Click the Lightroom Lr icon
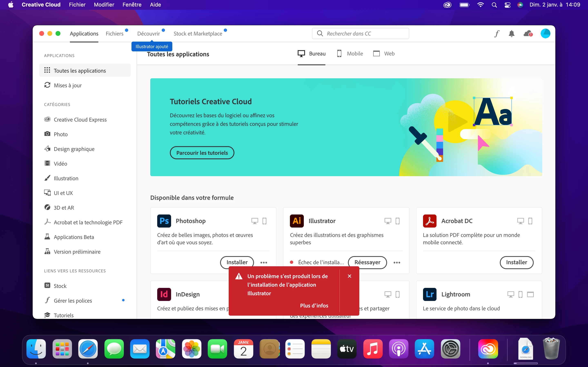588x367 pixels. coord(430,294)
